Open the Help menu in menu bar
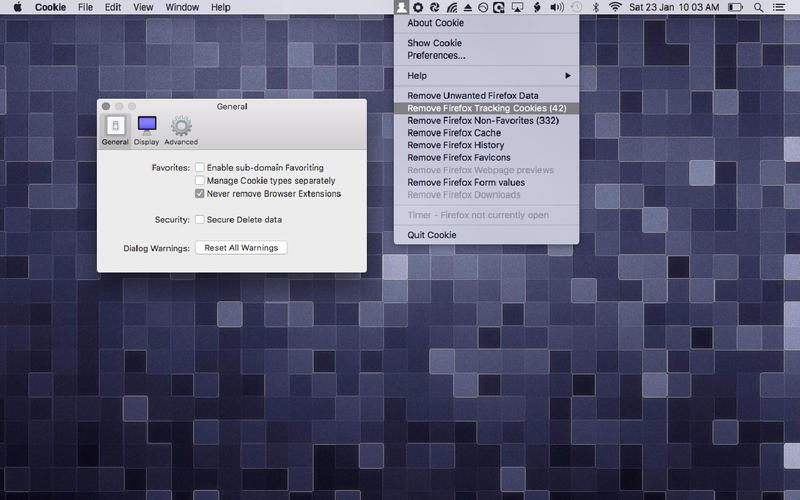 pos(221,7)
